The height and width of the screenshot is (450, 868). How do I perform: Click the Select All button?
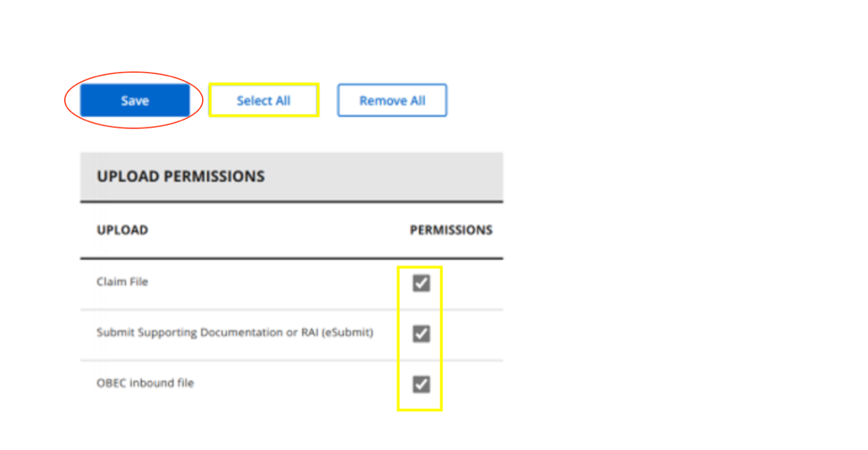263,101
